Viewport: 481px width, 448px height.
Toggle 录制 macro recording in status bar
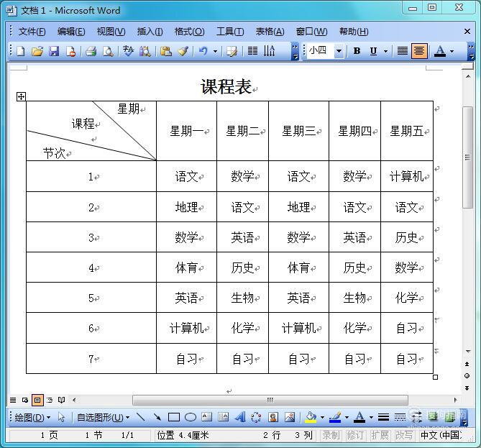click(x=331, y=435)
